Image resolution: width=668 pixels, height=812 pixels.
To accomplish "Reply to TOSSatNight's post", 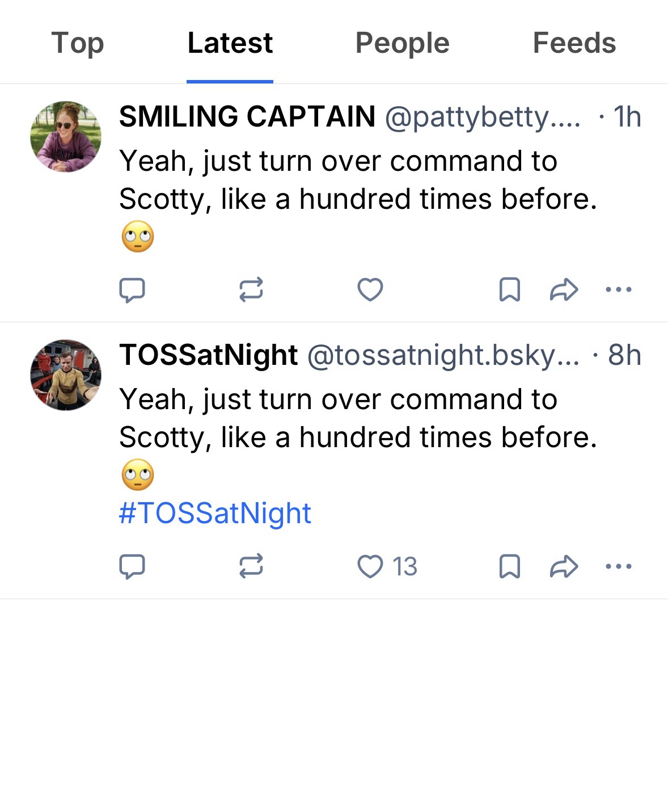I will [x=132, y=566].
